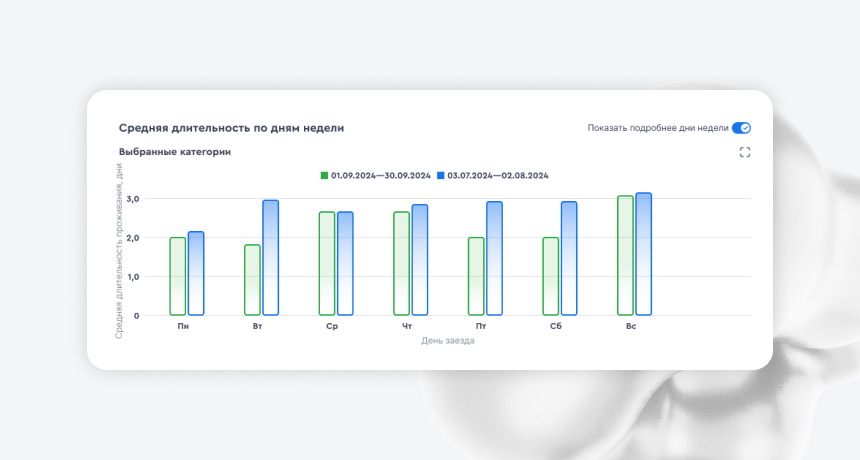
Task: Click the blue bar for Пт
Action: coord(494,258)
